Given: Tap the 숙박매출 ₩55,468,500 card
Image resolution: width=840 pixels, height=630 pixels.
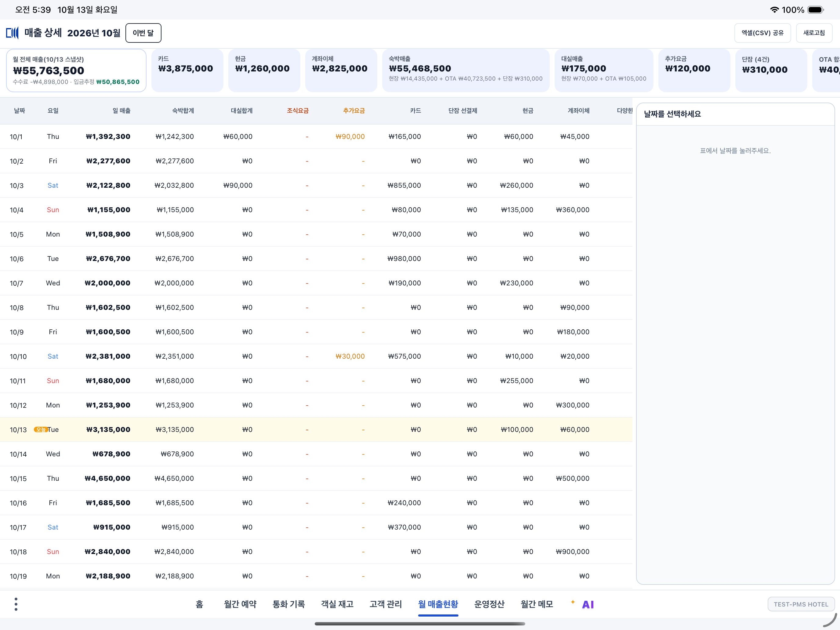Looking at the screenshot, I should [x=465, y=71].
